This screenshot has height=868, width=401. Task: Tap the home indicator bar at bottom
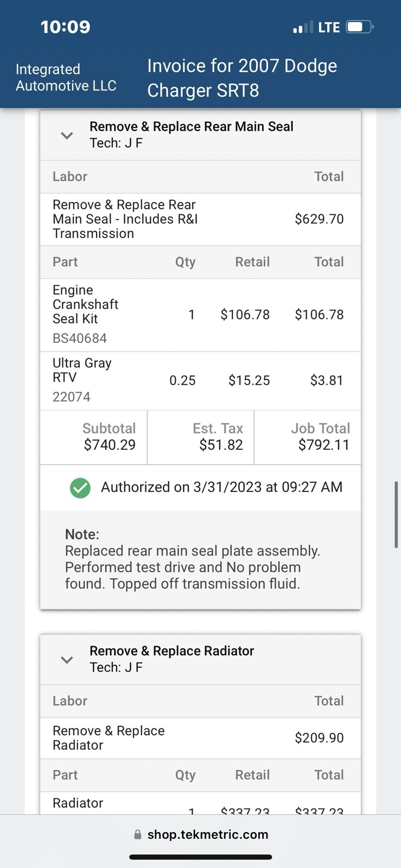[x=200, y=857]
